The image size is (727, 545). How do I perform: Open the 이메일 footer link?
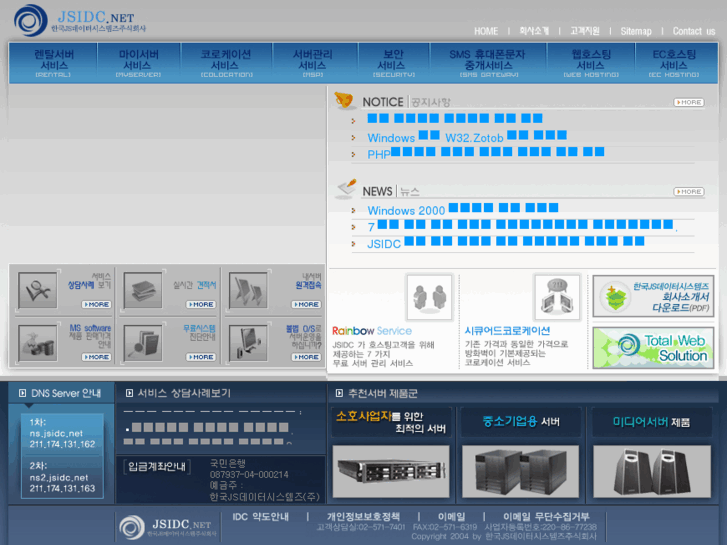[x=452, y=517]
